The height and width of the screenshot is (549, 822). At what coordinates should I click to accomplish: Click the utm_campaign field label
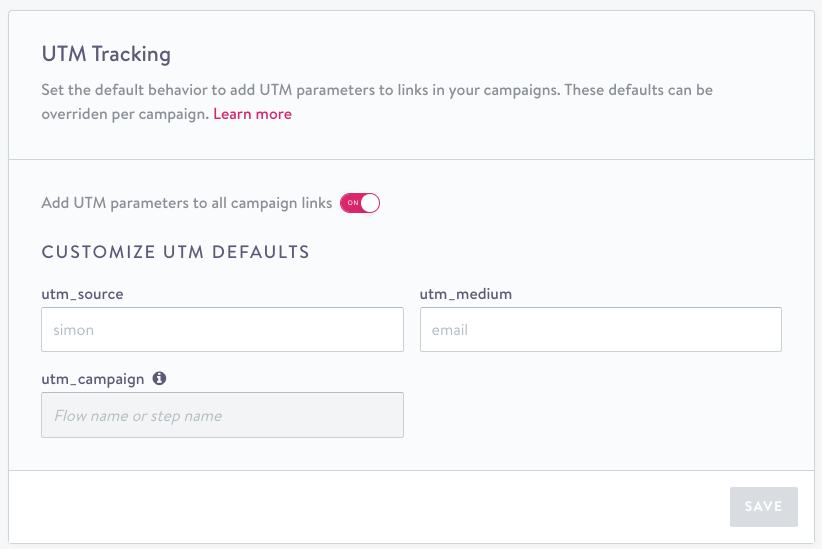(x=93, y=379)
